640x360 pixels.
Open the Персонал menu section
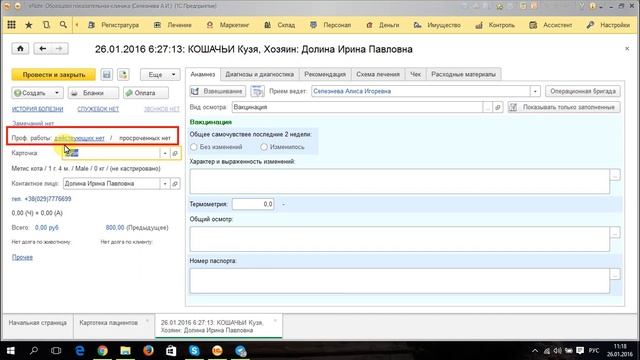[331, 25]
